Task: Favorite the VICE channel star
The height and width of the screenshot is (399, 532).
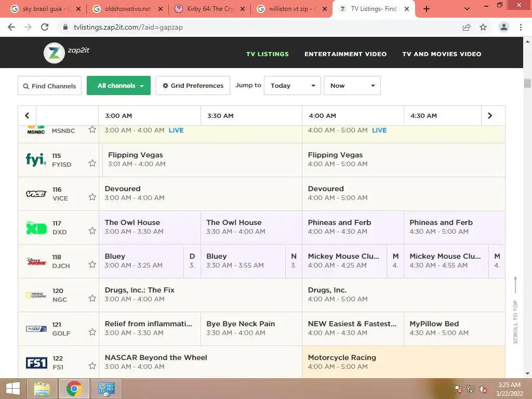Action: point(92,197)
